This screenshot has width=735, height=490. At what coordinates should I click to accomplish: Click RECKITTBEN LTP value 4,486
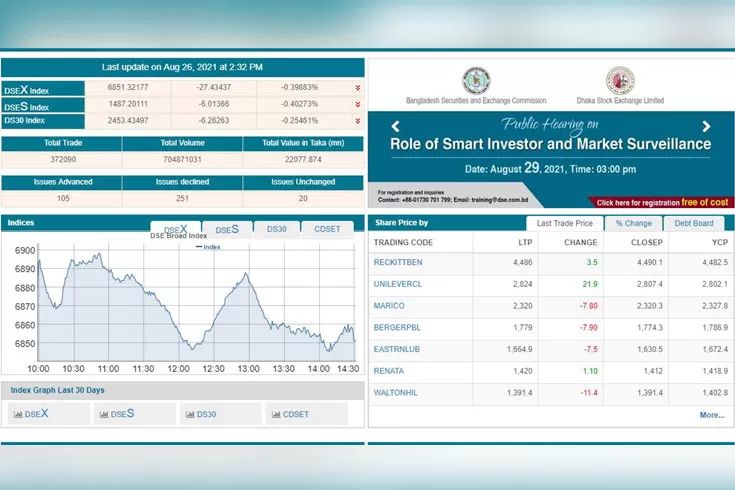[523, 262]
